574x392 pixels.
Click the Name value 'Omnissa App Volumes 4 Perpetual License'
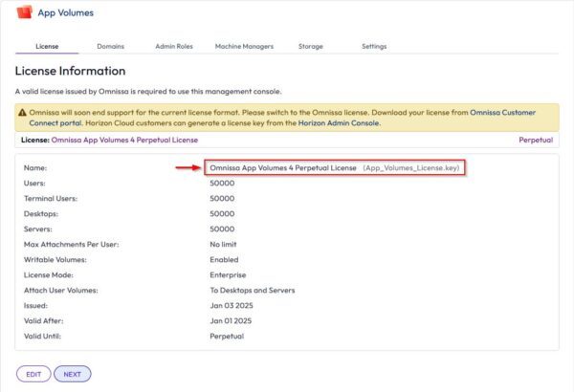(283, 168)
